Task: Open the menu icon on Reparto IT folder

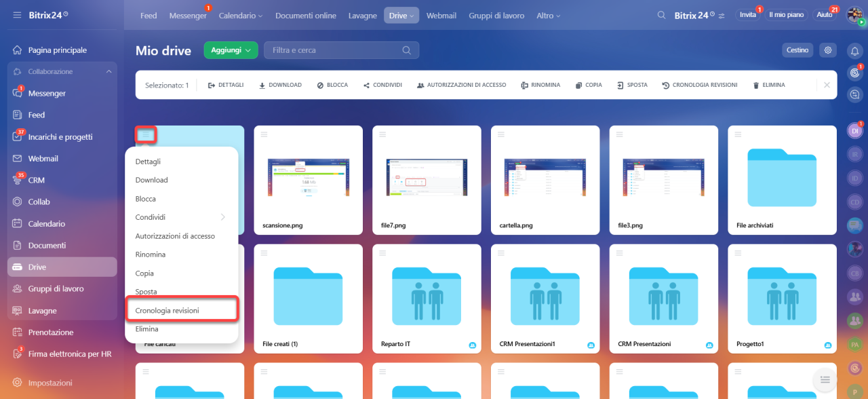Action: (x=382, y=253)
